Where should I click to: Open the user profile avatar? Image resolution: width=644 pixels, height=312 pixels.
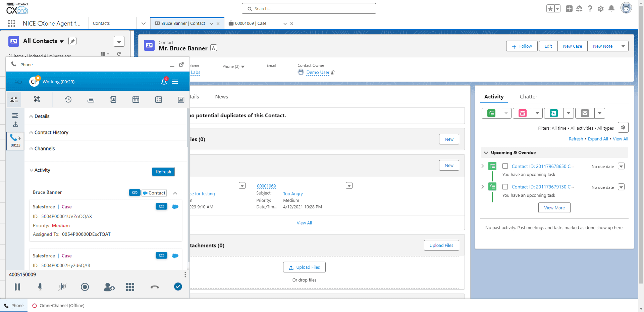pyautogui.click(x=626, y=8)
